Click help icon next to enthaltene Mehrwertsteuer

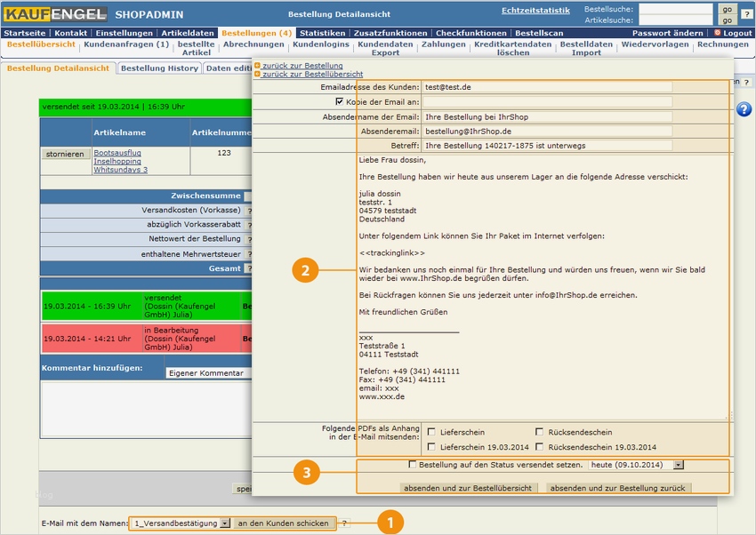coord(249,254)
